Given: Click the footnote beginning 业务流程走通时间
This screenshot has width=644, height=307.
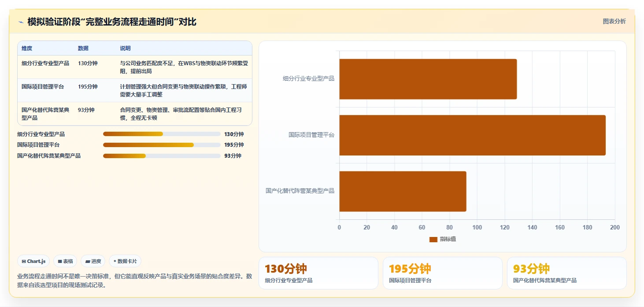Looking at the screenshot, I should coord(135,281).
